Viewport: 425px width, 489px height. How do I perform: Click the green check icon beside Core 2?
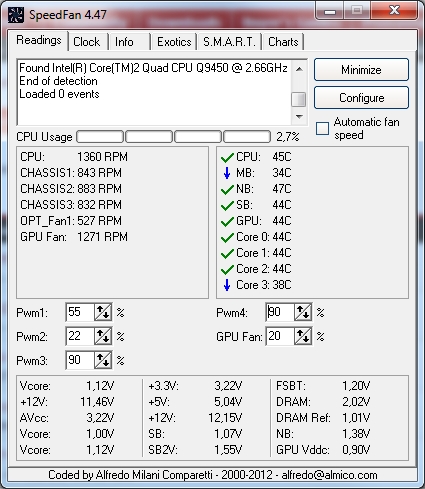pyautogui.click(x=227, y=269)
